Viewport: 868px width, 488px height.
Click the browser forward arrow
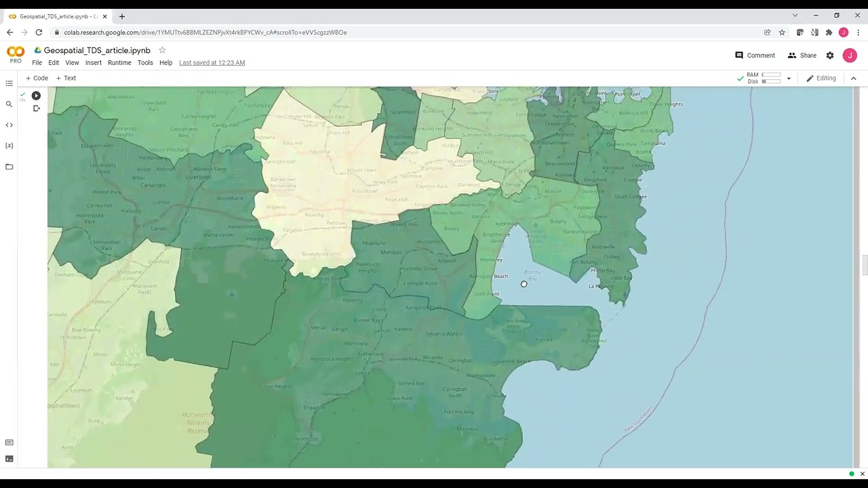[x=24, y=33]
